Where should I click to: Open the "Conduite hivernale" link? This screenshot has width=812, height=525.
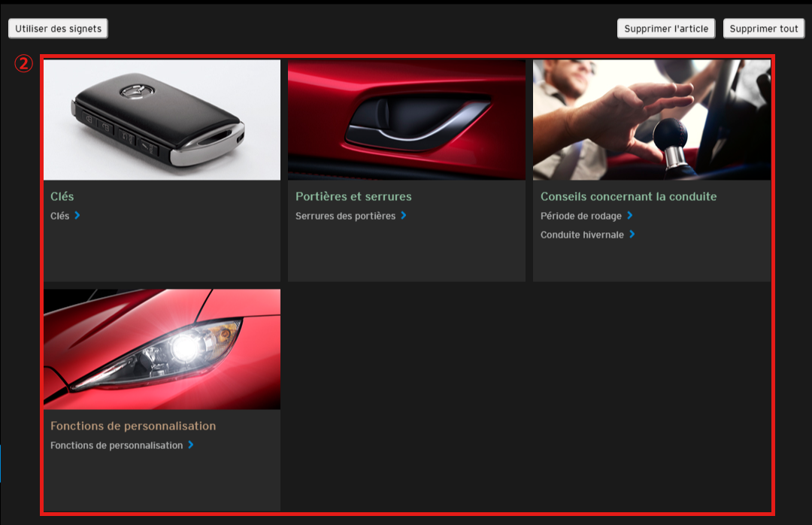pos(582,235)
